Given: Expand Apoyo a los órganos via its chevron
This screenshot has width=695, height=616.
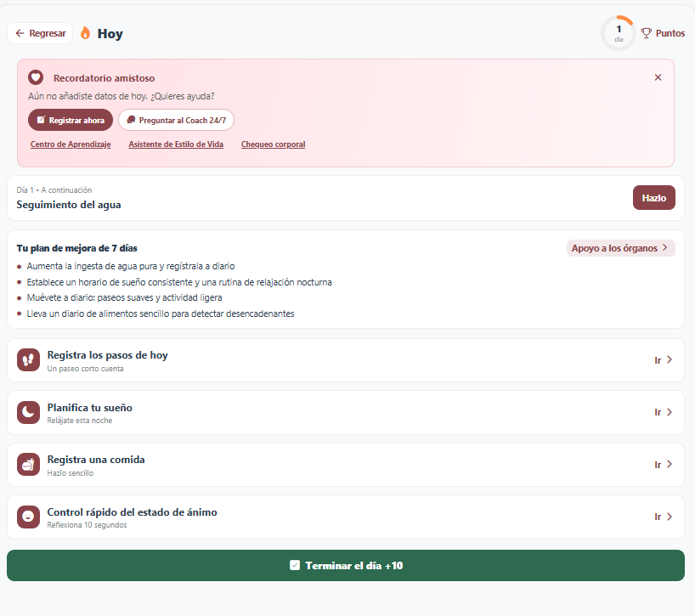Looking at the screenshot, I should [663, 247].
